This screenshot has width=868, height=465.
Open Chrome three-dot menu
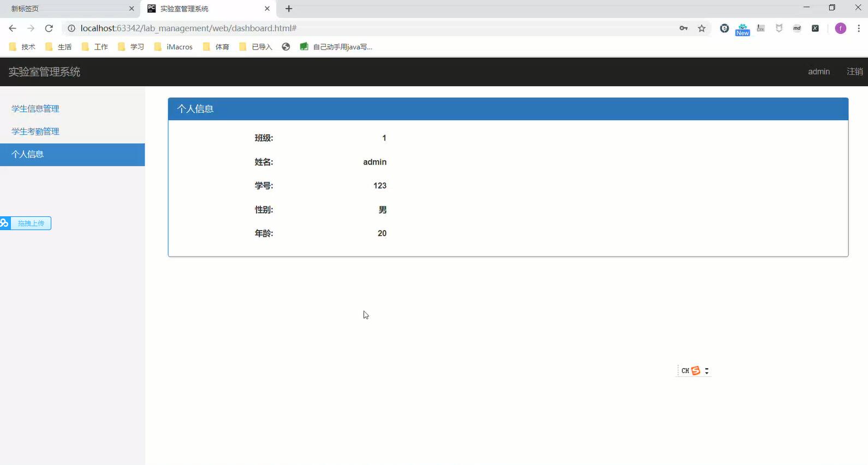click(x=859, y=28)
